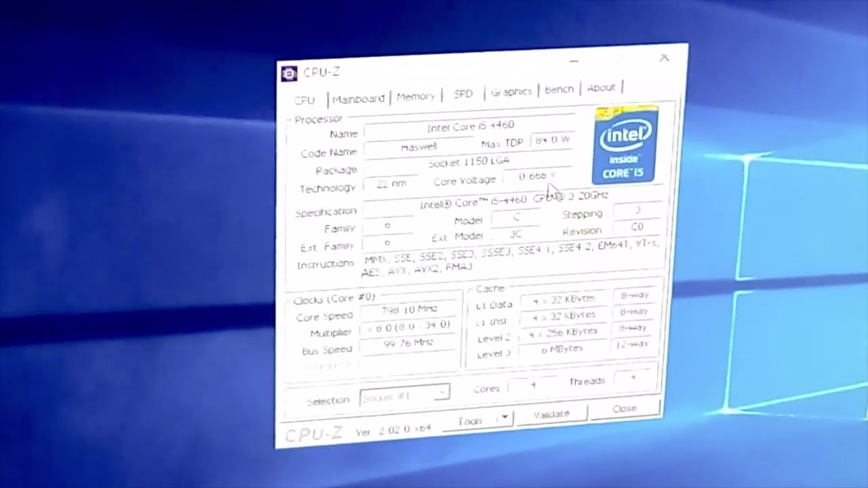Click the L1 Inst. cache size value
Image resolution: width=868 pixels, height=488 pixels.
click(x=564, y=317)
